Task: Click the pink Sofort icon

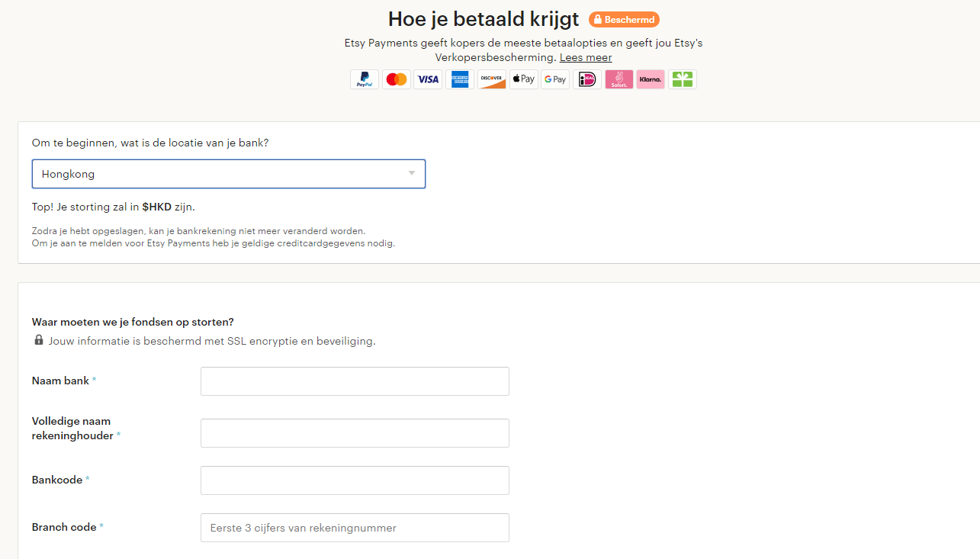Action: coord(619,79)
